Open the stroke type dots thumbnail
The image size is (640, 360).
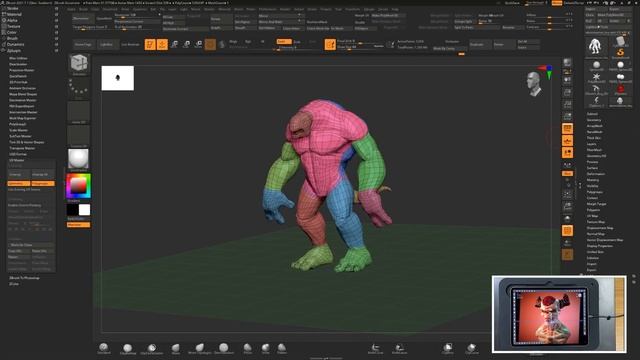click(x=79, y=88)
